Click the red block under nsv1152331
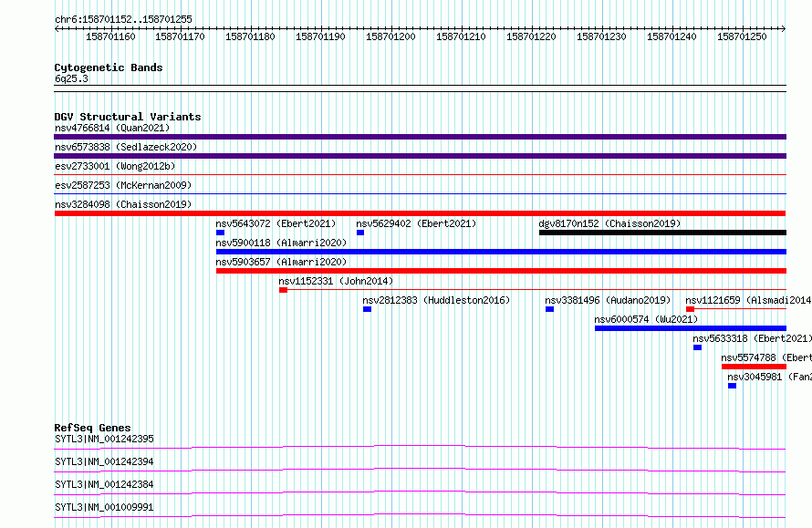This screenshot has width=812, height=528. pyautogui.click(x=283, y=290)
